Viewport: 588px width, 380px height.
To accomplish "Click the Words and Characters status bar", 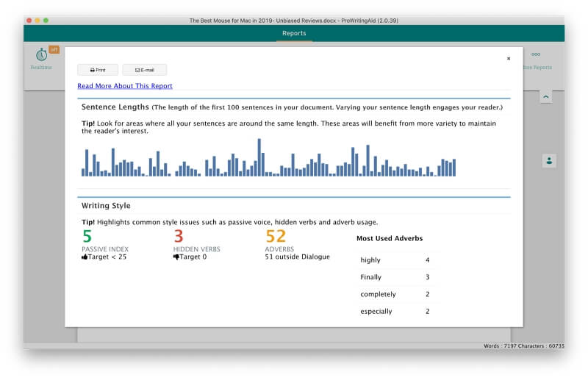I will (x=523, y=346).
